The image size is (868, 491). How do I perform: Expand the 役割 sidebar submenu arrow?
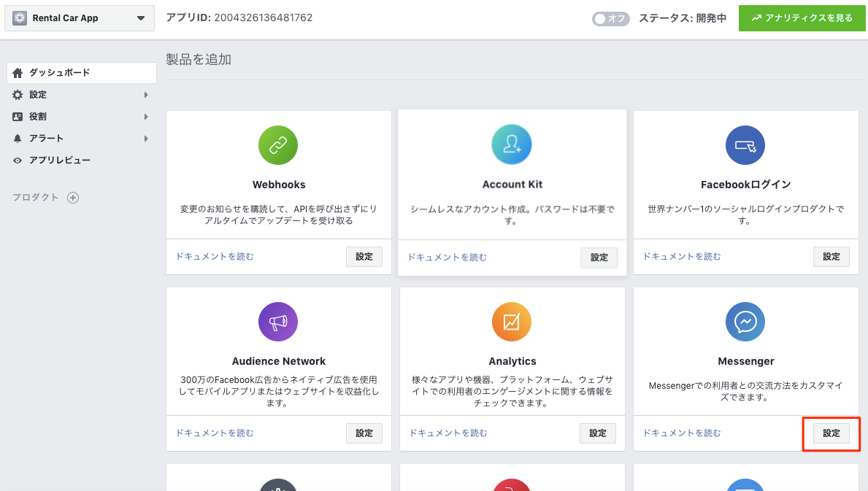(x=146, y=117)
